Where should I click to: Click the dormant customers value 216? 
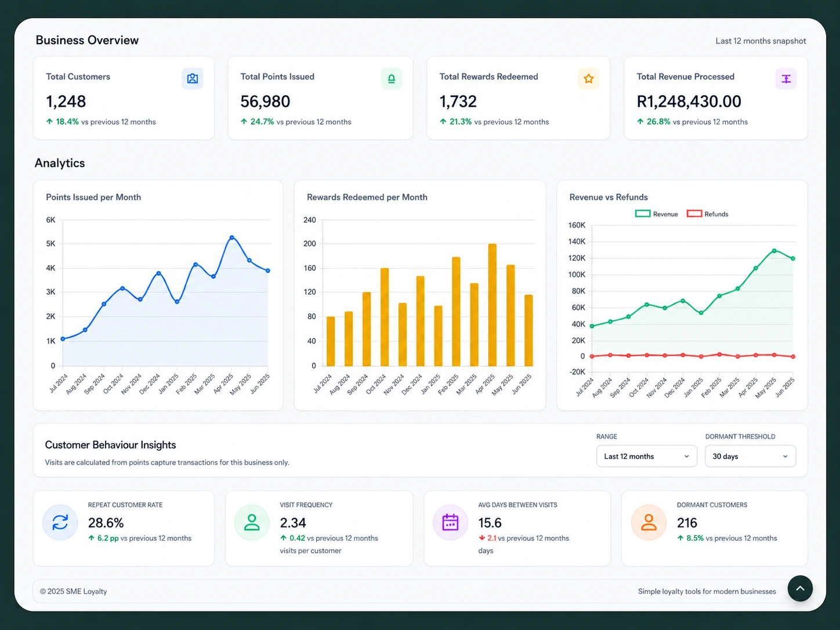click(x=687, y=523)
